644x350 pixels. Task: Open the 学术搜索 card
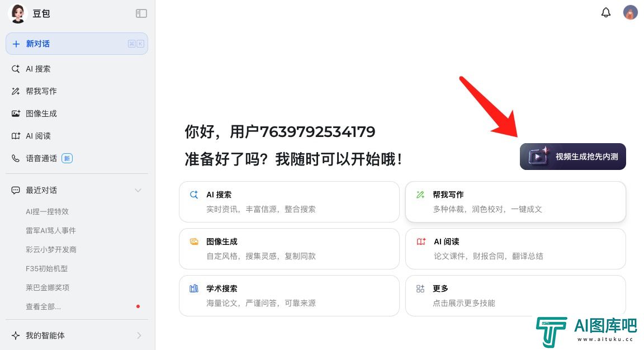click(x=289, y=296)
